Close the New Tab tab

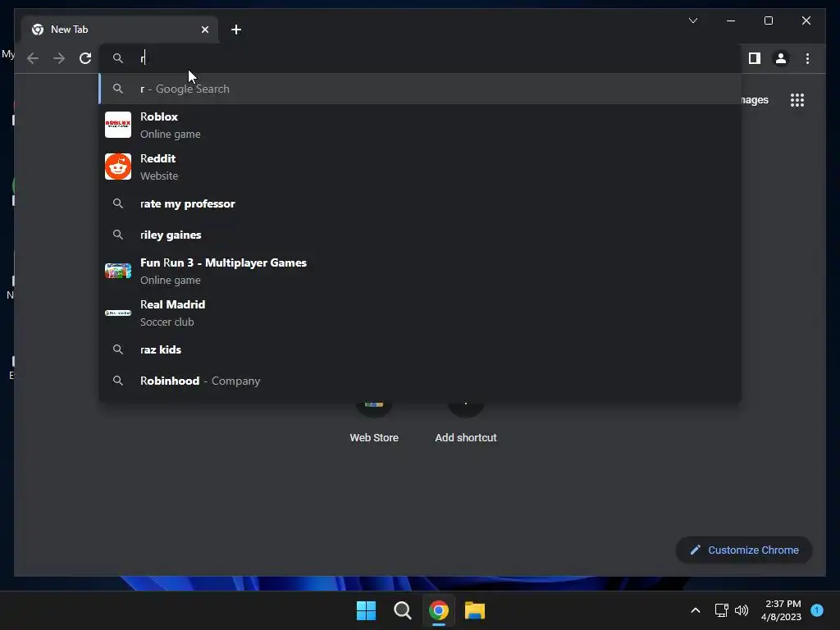point(204,30)
